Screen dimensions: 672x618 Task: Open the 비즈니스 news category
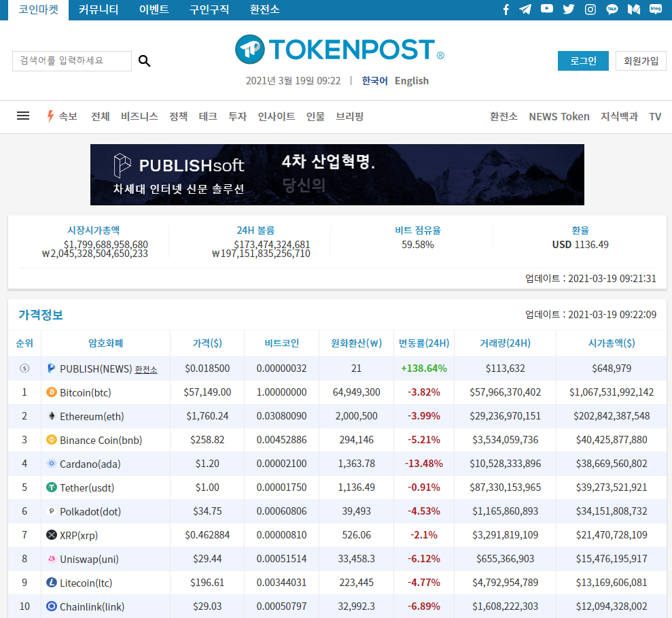pos(139,116)
